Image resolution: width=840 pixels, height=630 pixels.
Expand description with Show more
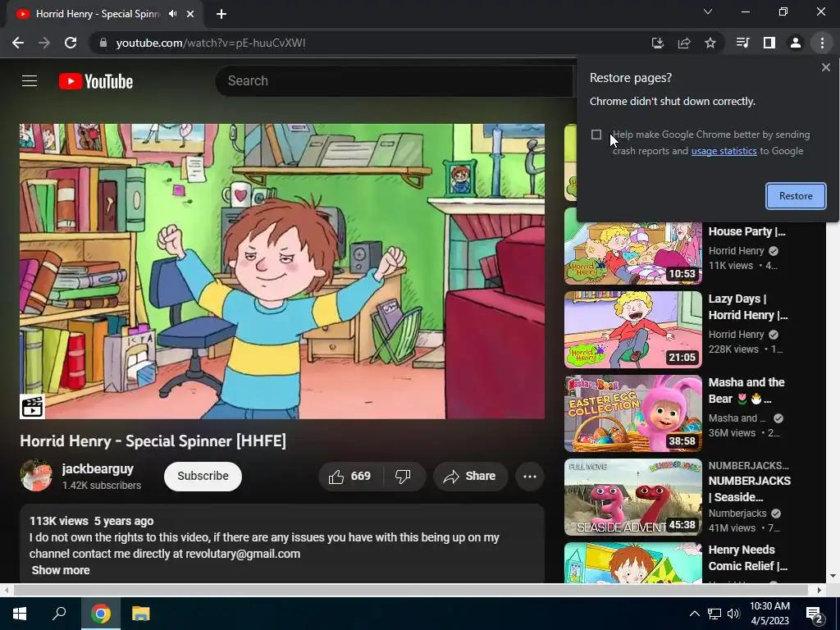pos(61,570)
